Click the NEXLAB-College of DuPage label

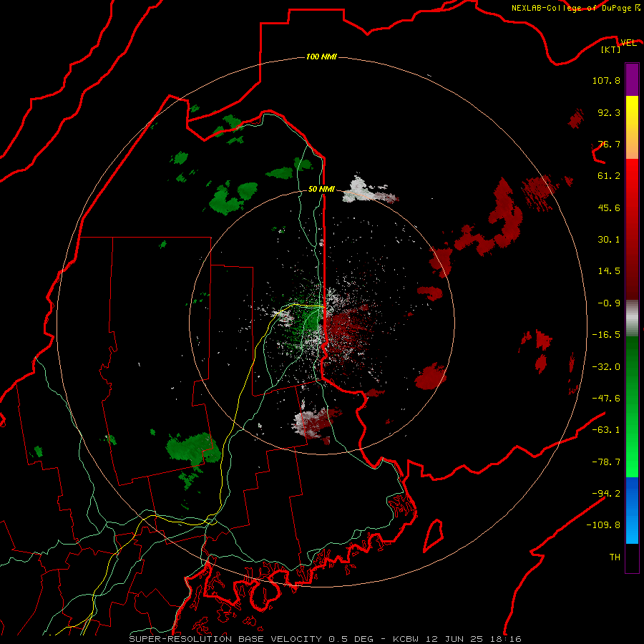point(572,8)
